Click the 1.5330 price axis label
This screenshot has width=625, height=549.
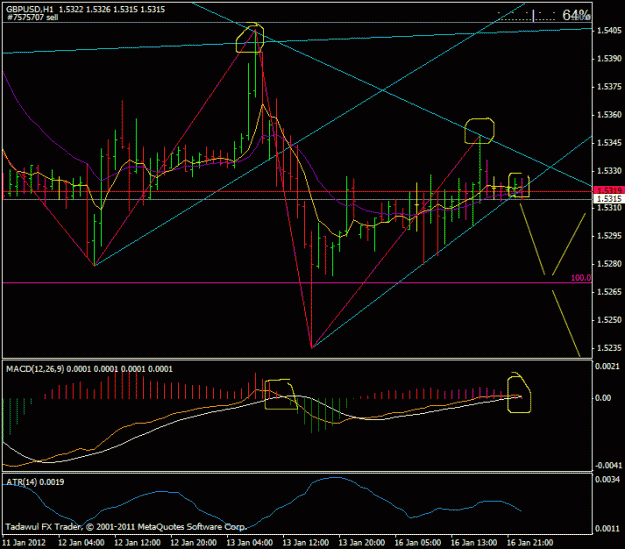(x=609, y=171)
